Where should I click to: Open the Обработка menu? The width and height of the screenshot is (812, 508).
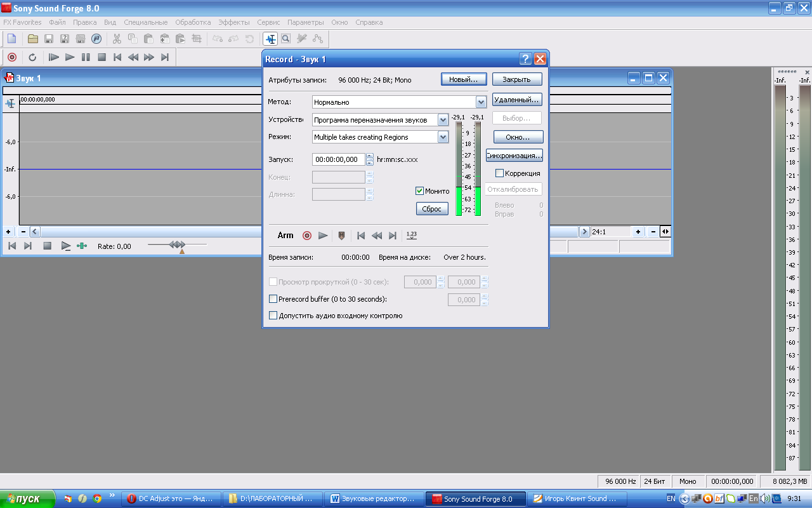point(193,22)
